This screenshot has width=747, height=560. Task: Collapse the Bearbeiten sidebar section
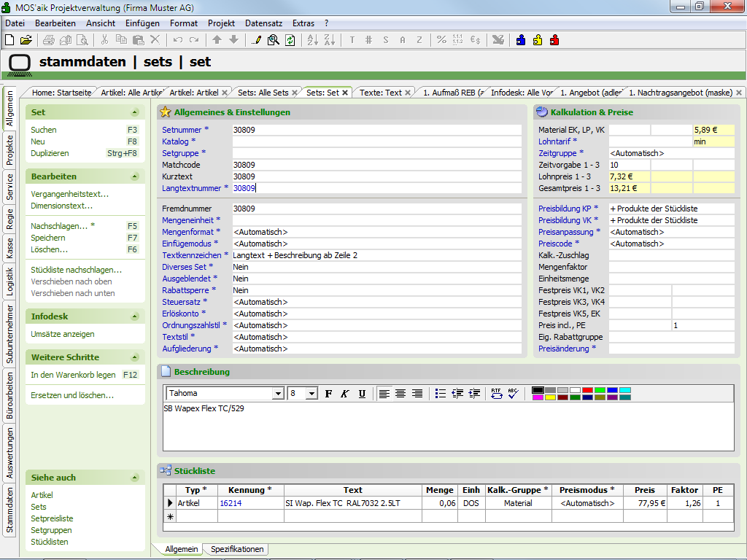click(x=134, y=177)
